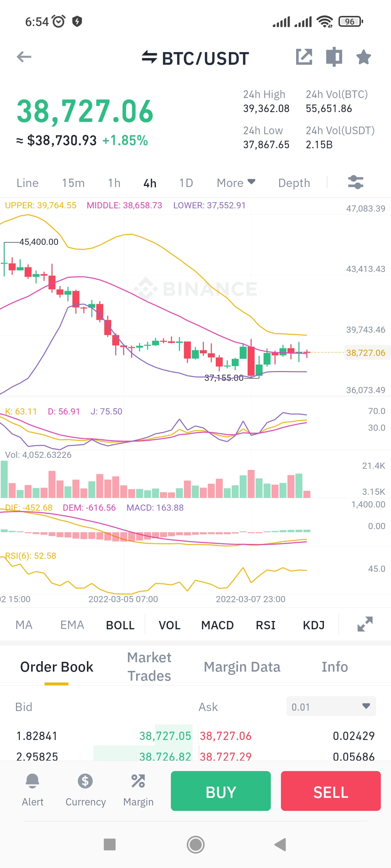
Task: Select bid price 38,727.05
Action: point(165,736)
